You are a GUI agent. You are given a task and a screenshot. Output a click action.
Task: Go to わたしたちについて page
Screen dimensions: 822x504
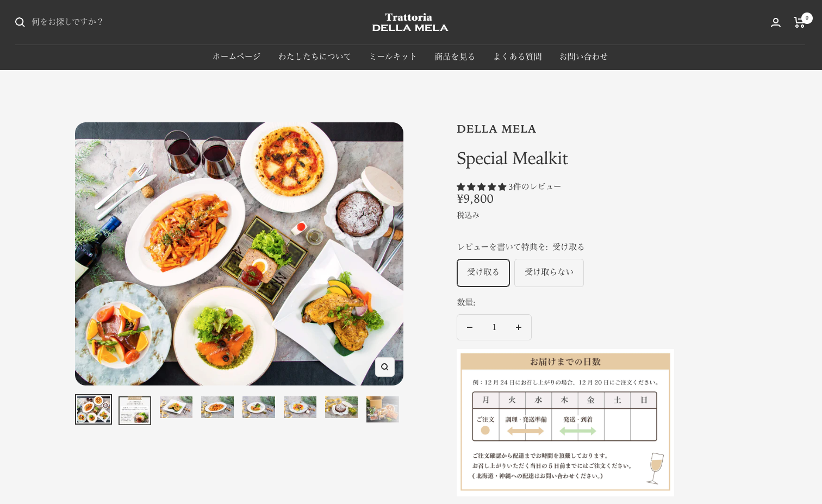coord(315,57)
